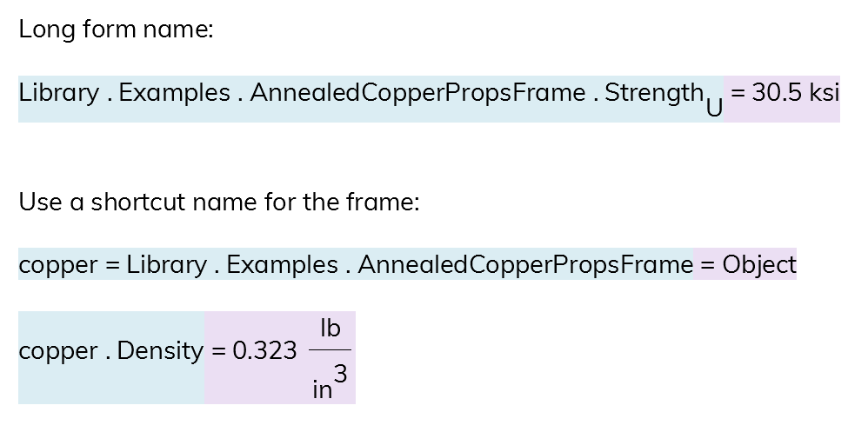The width and height of the screenshot is (868, 432).
Task: Click 'Examples' in the copper assignment line
Action: [283, 265]
